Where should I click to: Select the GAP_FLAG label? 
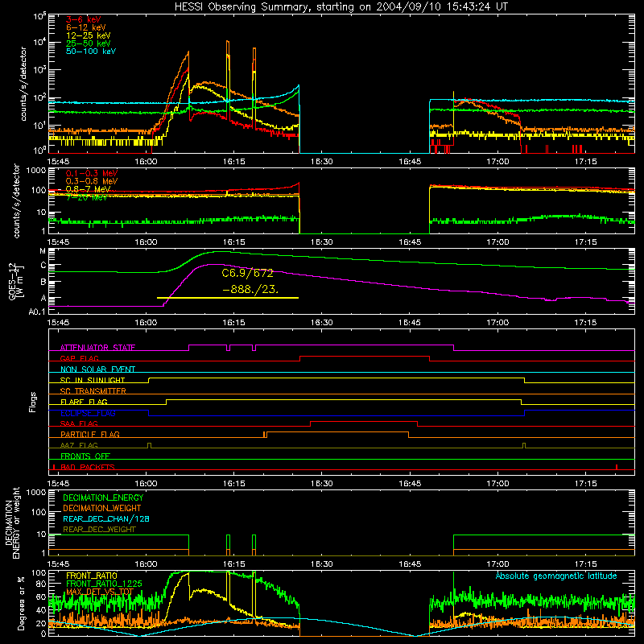click(x=79, y=358)
